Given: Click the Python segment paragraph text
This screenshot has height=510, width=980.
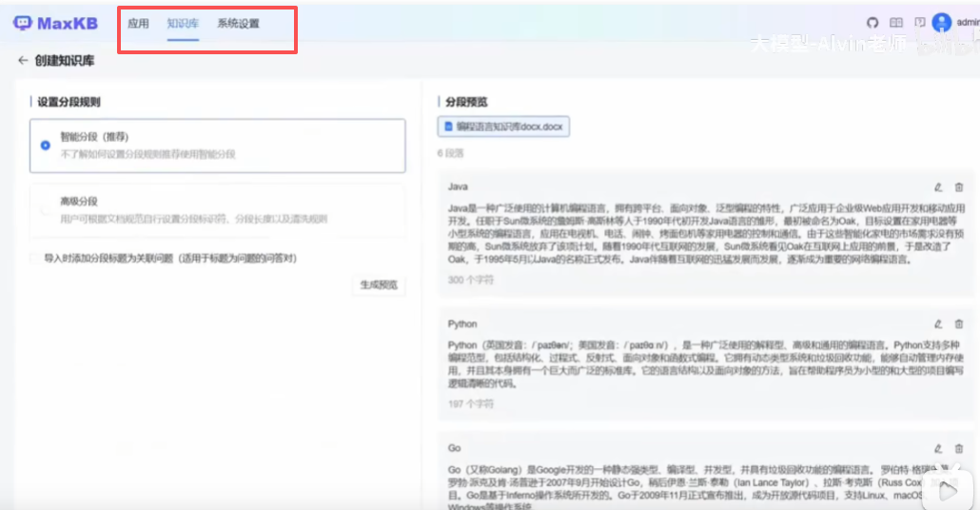Looking at the screenshot, I should [x=706, y=363].
